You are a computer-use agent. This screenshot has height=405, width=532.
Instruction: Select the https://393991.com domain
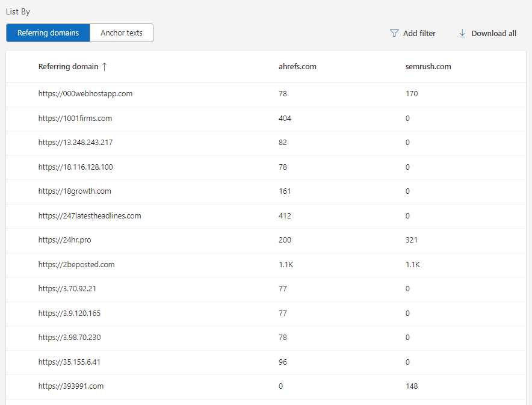(71, 386)
